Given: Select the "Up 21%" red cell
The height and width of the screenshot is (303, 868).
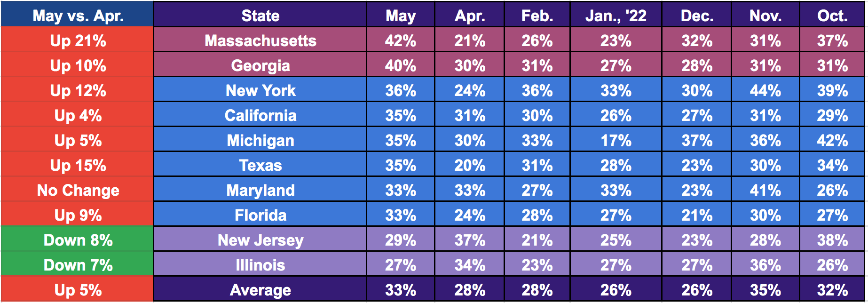Looking at the screenshot, I should pyautogui.click(x=78, y=40).
